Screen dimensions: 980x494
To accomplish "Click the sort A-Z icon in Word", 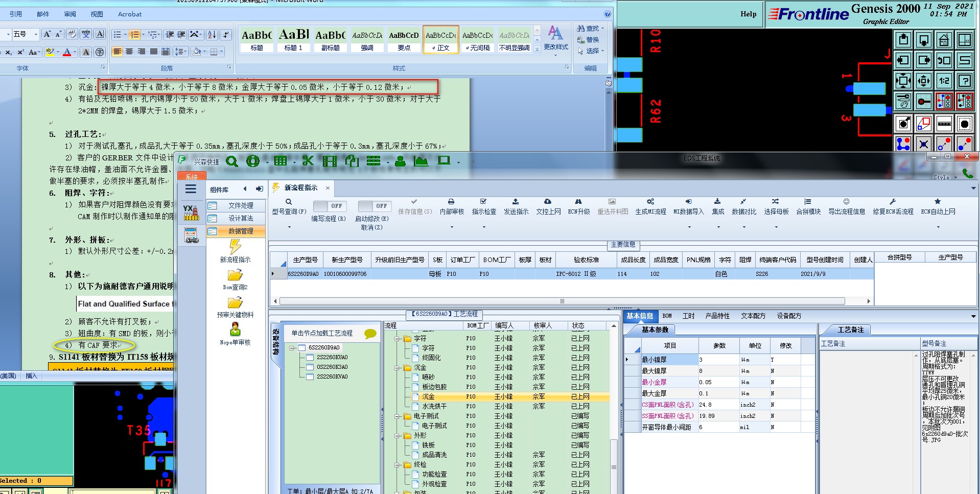I will (x=212, y=35).
